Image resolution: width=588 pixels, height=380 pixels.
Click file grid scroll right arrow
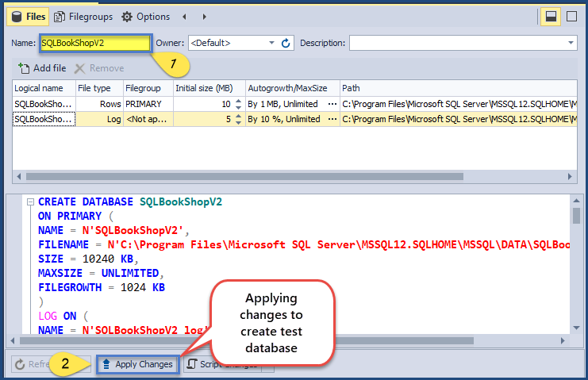(570, 176)
